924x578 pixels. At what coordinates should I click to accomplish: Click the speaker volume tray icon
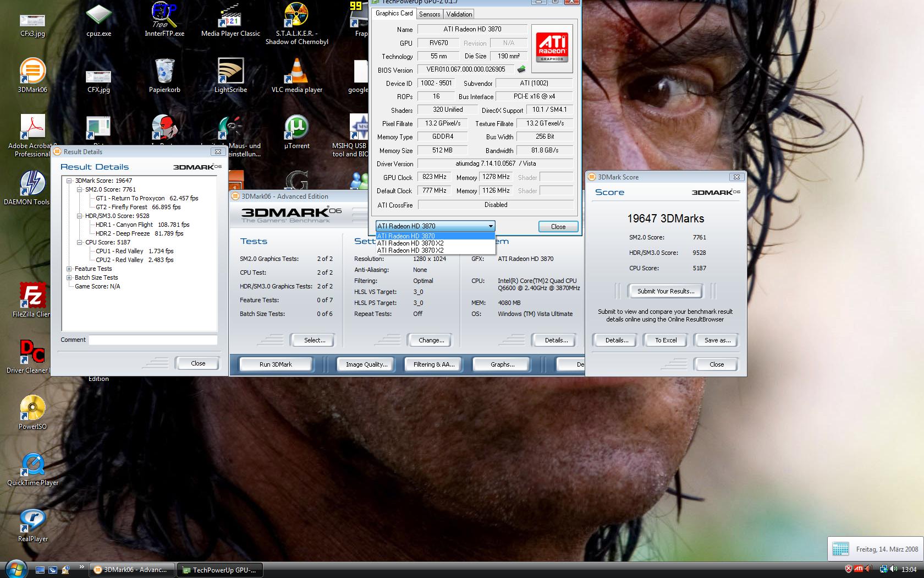coord(894,569)
